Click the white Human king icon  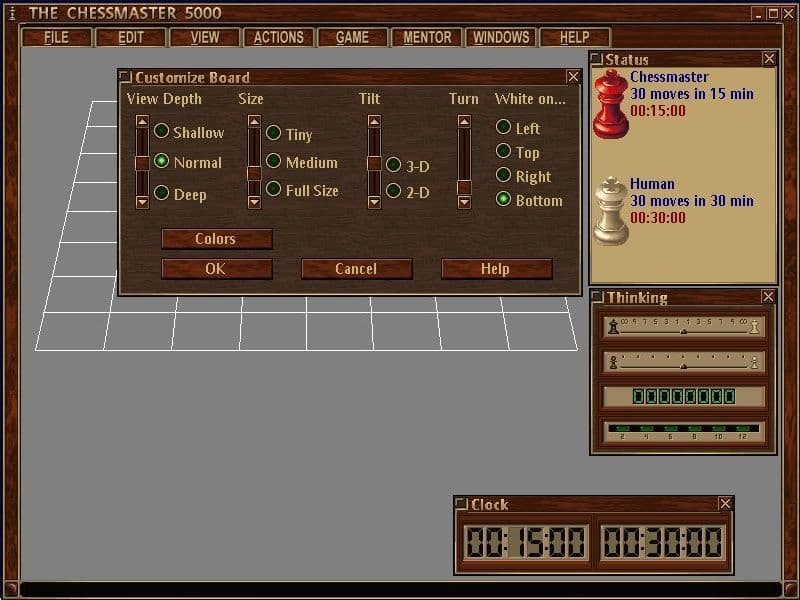pos(611,211)
